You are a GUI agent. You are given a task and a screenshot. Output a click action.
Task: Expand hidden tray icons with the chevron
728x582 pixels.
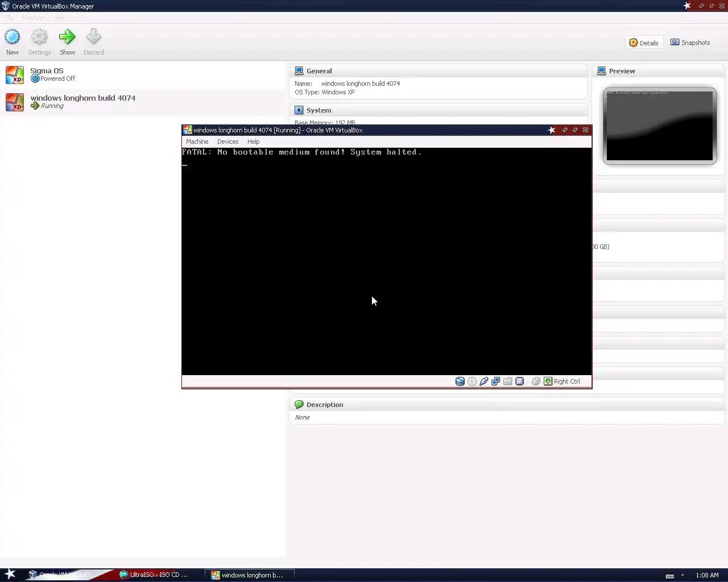tap(682, 575)
